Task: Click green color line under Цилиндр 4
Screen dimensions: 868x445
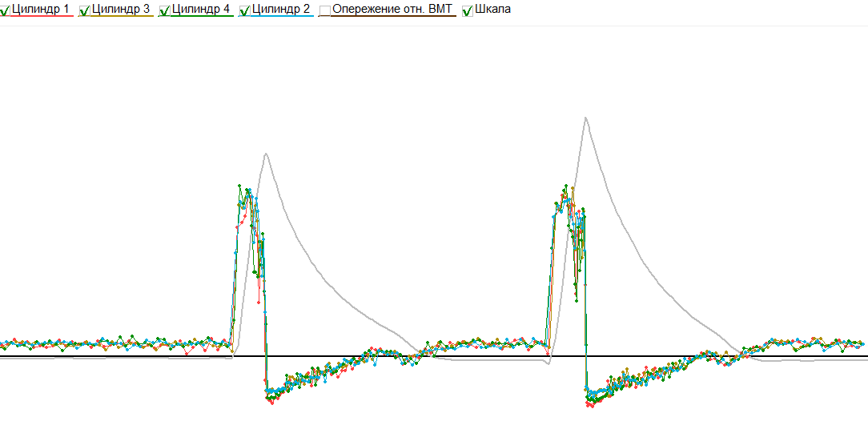Action: pos(202,16)
